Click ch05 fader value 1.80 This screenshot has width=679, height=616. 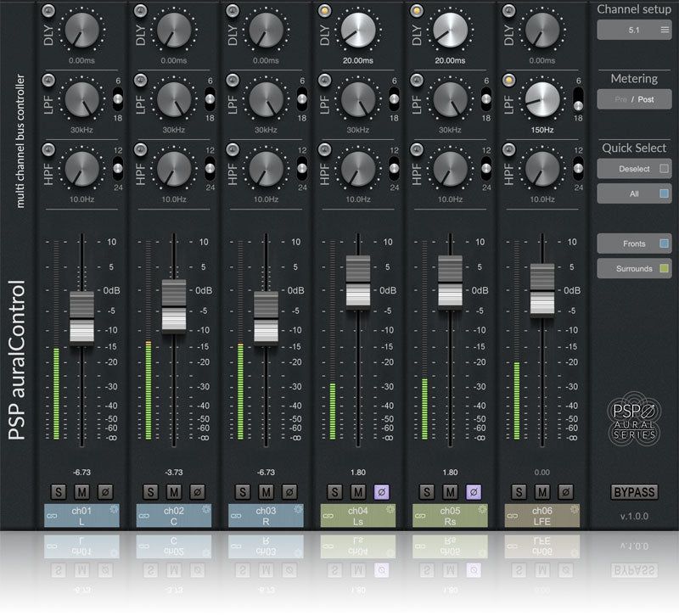pos(451,473)
